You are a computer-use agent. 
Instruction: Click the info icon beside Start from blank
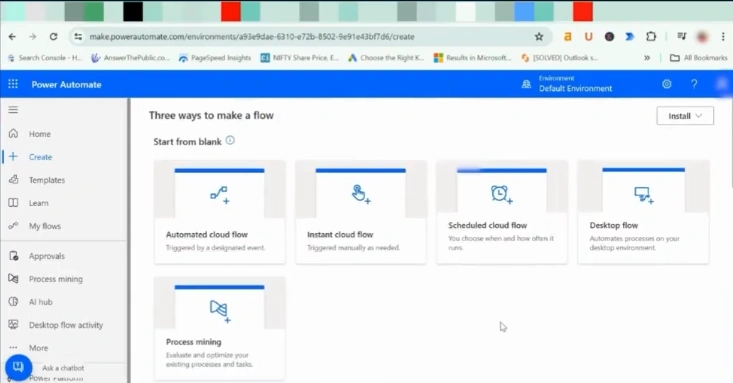pyautogui.click(x=230, y=140)
